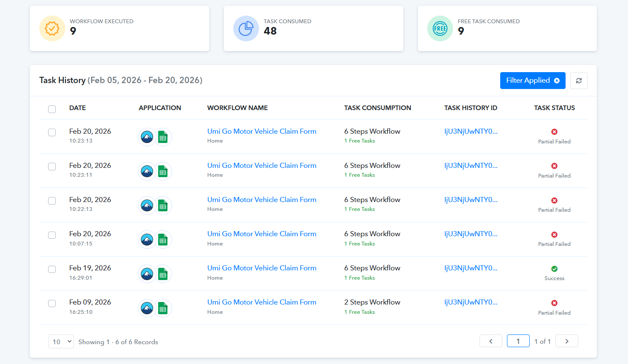Screen dimensions: 628x364
Task: Click the refresh task history icon
Action: click(x=579, y=81)
